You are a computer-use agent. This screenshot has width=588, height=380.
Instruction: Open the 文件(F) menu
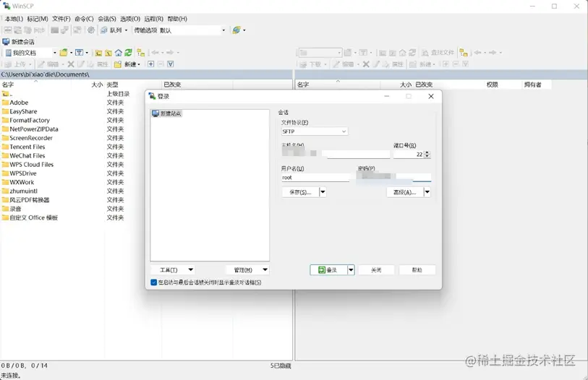tap(61, 19)
